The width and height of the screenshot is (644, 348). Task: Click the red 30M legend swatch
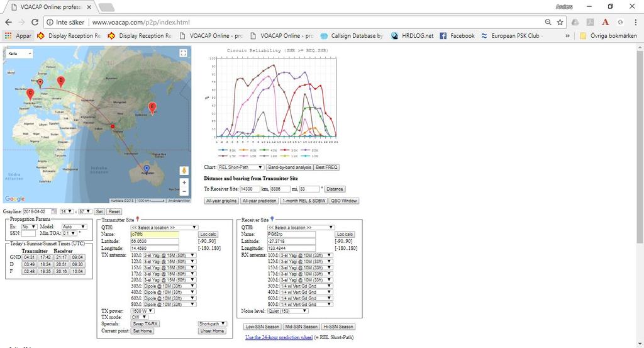284,150
